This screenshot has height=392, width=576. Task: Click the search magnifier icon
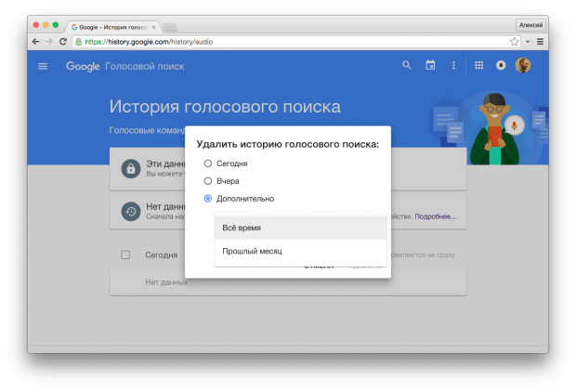coord(406,65)
